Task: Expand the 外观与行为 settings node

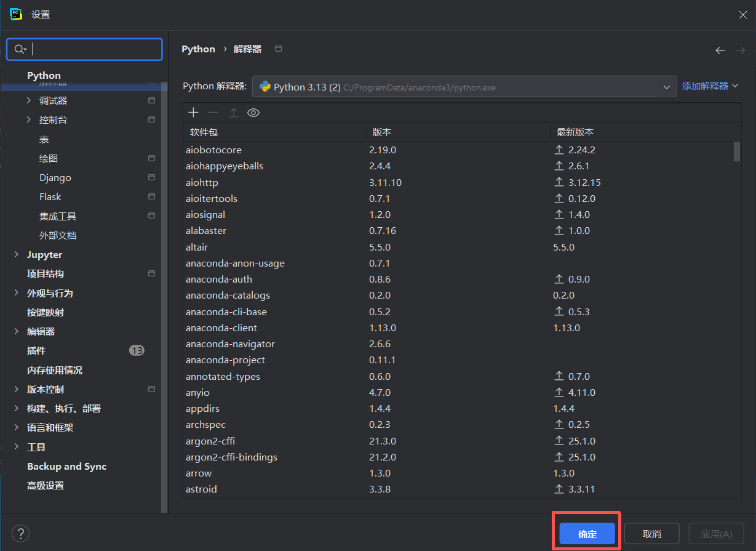Action: (17, 293)
